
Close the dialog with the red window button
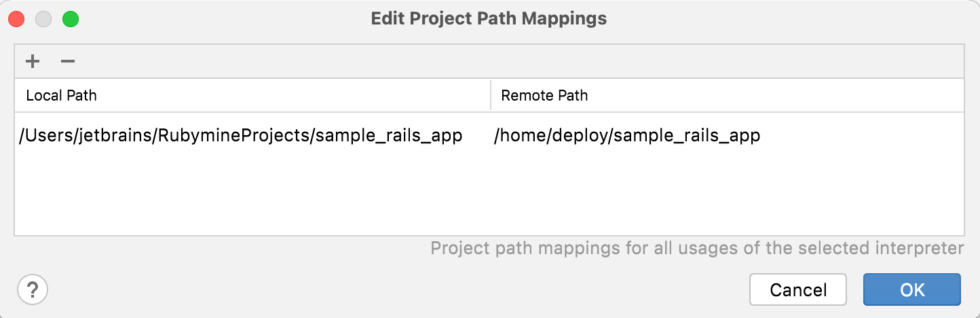(x=17, y=19)
